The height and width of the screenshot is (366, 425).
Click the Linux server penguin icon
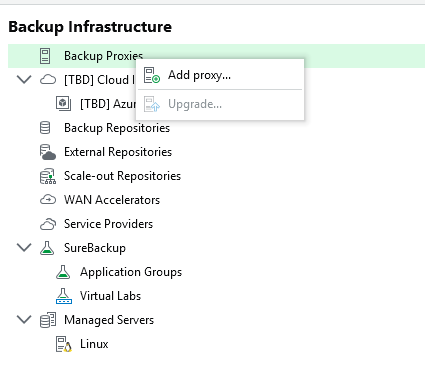coord(64,344)
